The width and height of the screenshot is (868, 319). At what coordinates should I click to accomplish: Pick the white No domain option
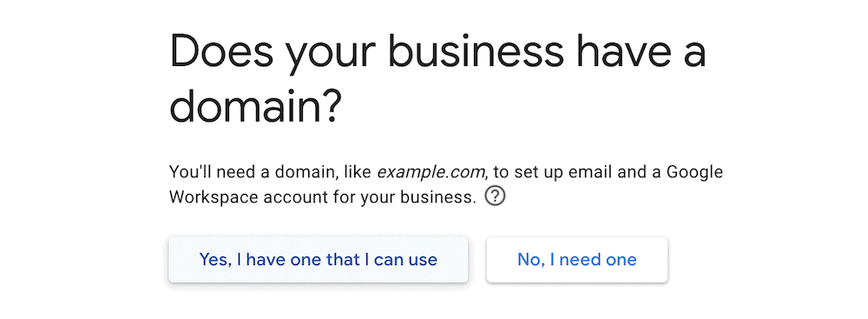pos(577,259)
